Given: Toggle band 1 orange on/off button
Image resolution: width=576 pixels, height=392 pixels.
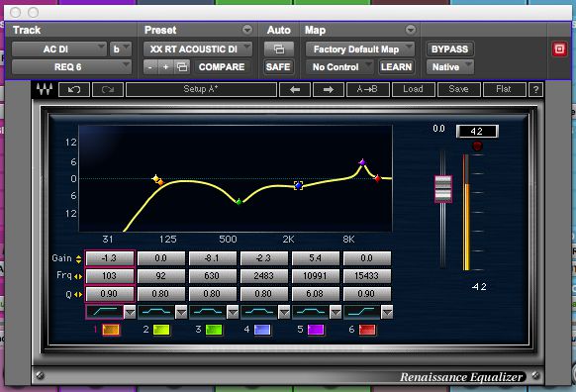Looking at the screenshot, I should (111, 330).
